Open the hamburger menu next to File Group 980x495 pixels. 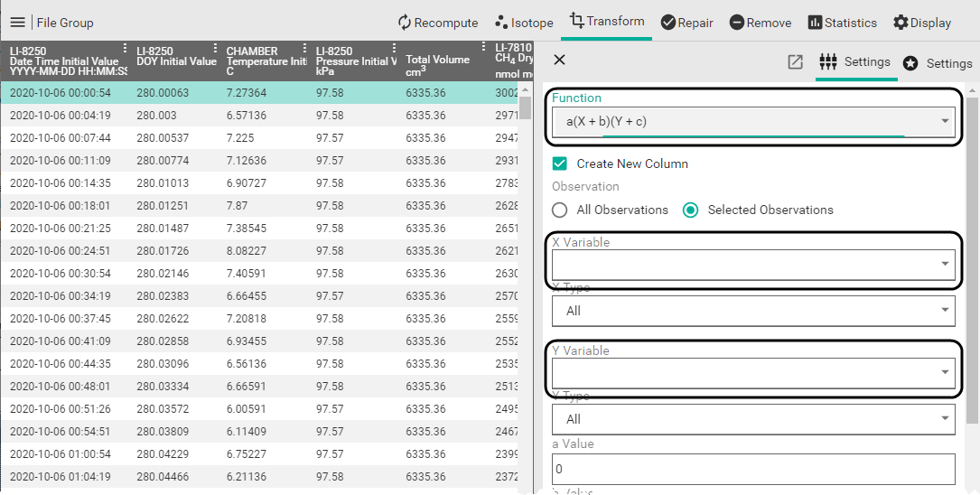click(x=17, y=23)
